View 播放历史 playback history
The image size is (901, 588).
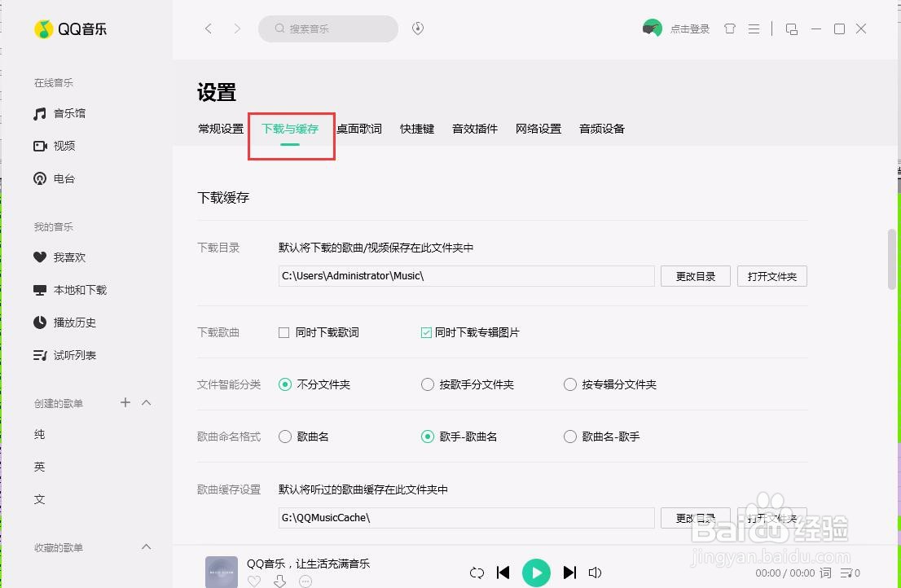[74, 322]
